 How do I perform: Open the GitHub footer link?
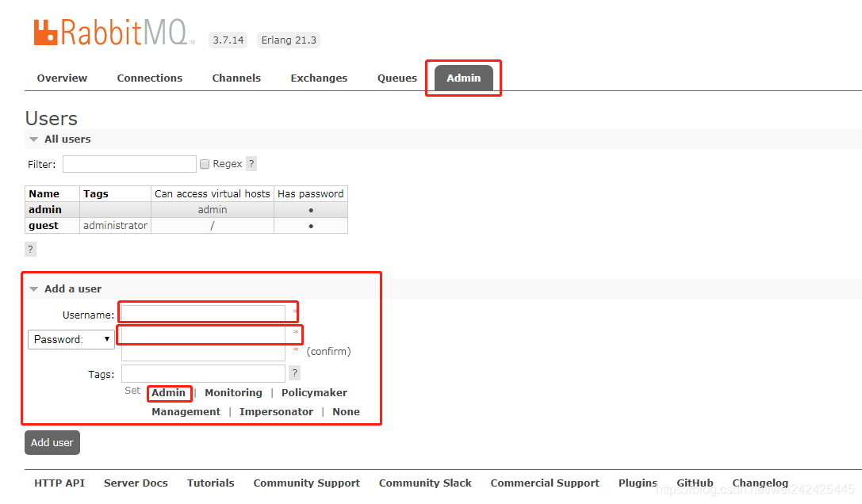click(695, 483)
